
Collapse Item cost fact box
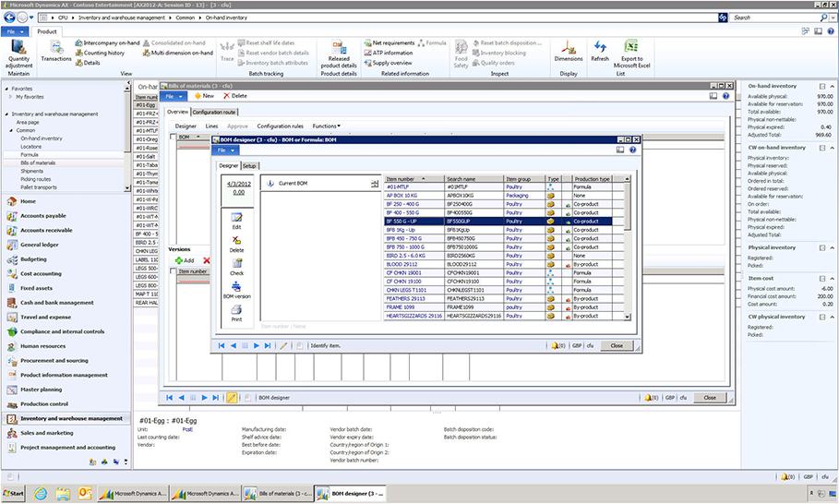point(832,278)
